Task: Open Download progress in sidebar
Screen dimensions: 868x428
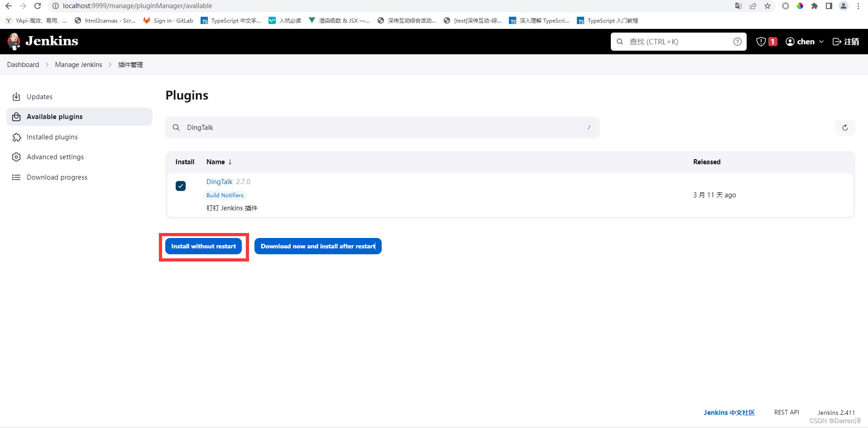Action: point(80,177)
